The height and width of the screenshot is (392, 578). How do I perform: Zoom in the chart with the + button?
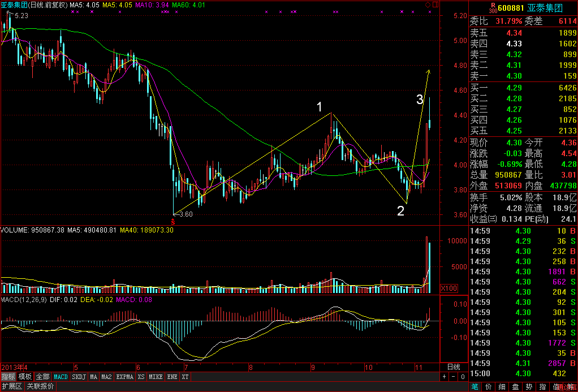[444, 377]
